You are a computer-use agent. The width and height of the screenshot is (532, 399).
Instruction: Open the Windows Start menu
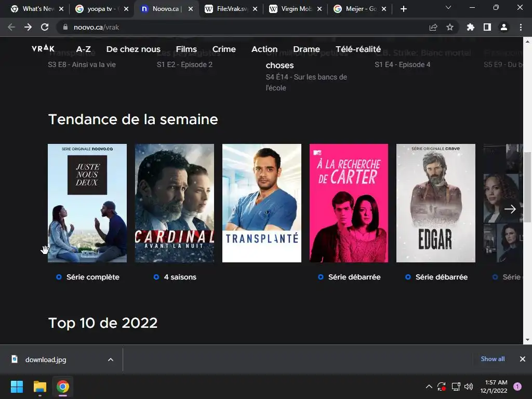17,387
